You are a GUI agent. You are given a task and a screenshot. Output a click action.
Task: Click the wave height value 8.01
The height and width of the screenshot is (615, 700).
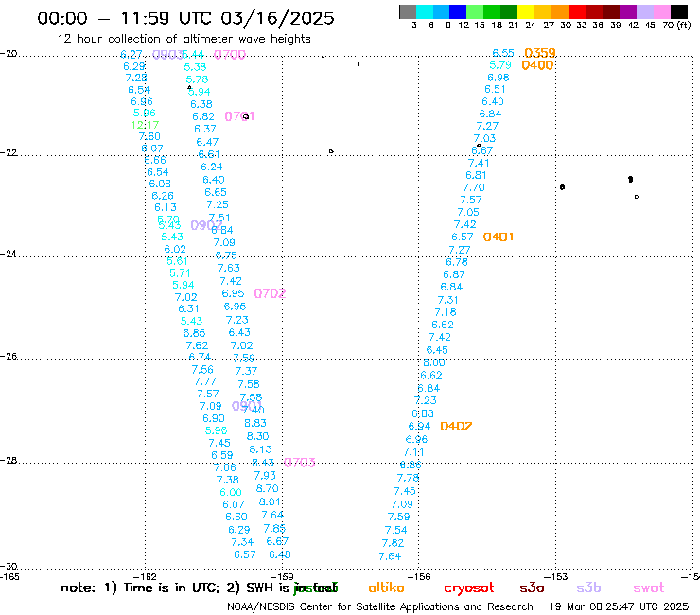pos(271,501)
